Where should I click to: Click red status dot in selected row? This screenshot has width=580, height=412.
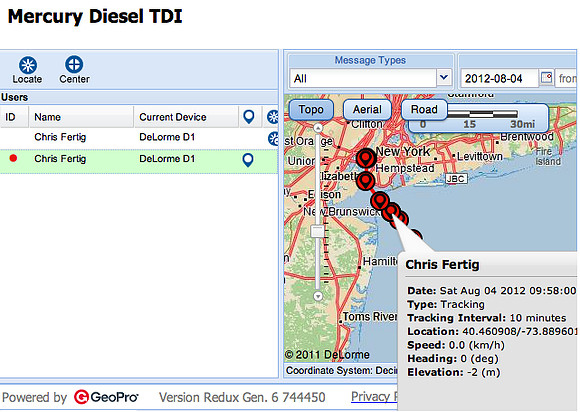click(x=13, y=158)
